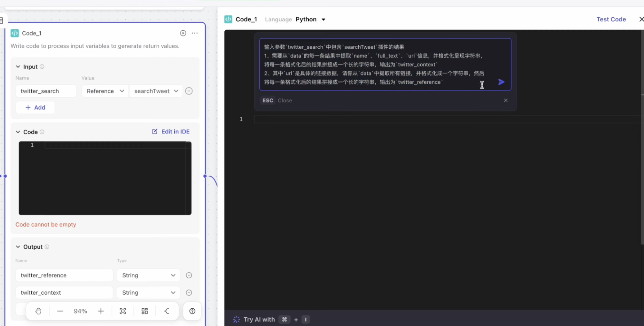Add a new input variable
This screenshot has height=326, width=644.
(x=35, y=107)
